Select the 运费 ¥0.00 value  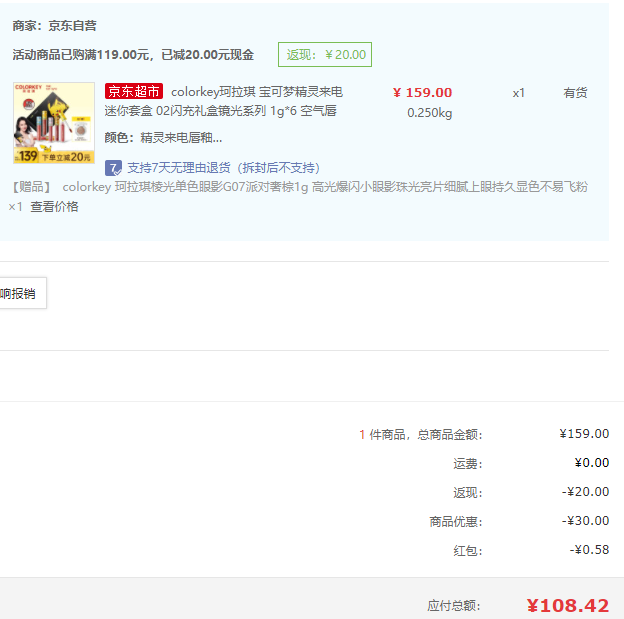591,463
